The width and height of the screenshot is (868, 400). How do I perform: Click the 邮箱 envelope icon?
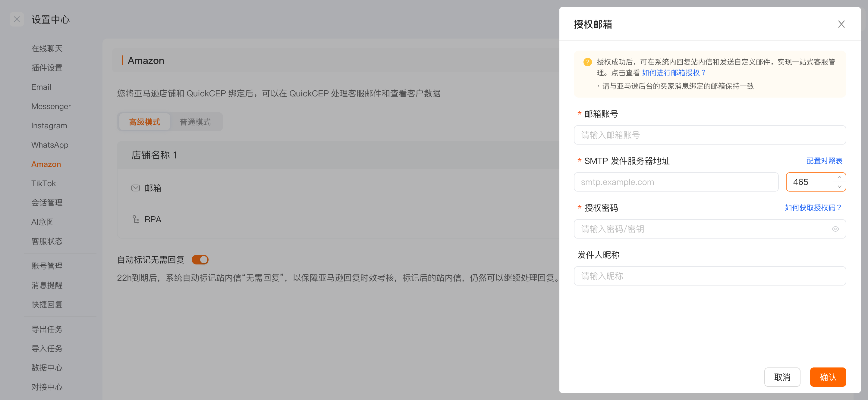[x=135, y=188]
